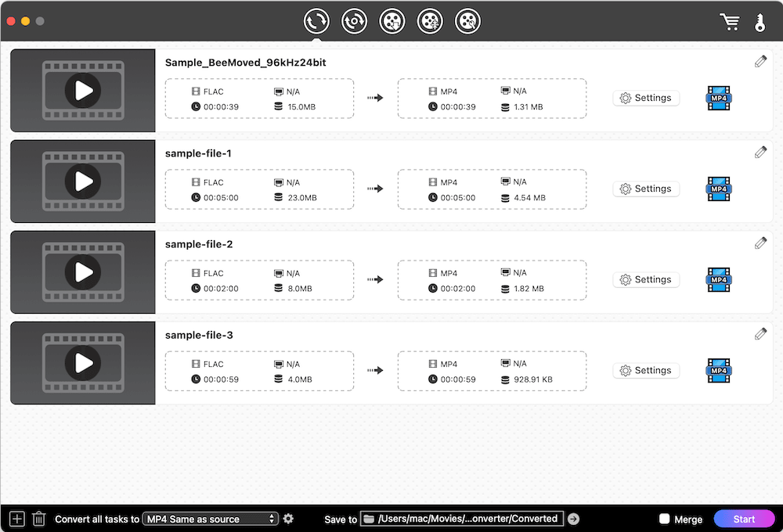Click the key registration icon

tap(760, 23)
